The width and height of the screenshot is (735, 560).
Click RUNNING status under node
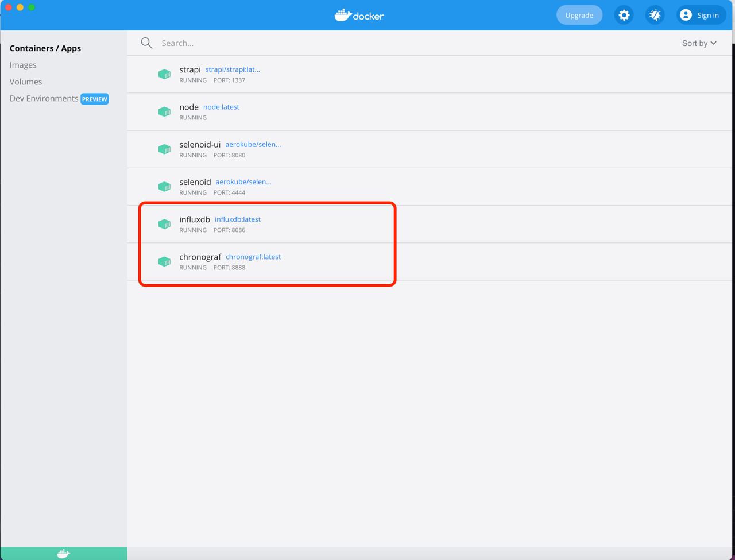point(193,118)
